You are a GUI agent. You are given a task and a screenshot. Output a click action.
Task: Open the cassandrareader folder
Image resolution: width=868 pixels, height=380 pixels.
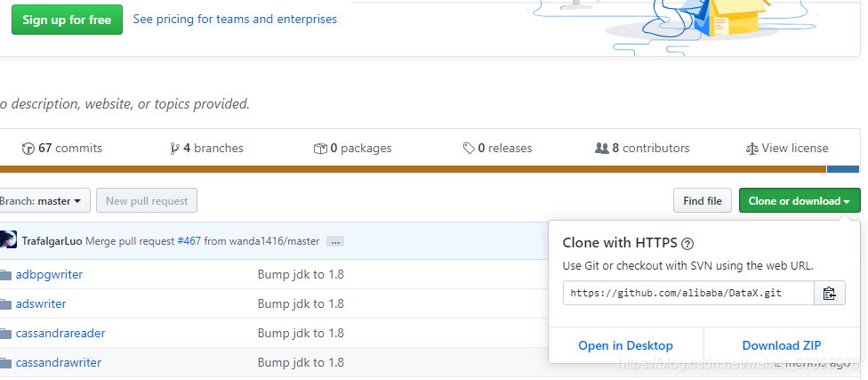pos(60,333)
